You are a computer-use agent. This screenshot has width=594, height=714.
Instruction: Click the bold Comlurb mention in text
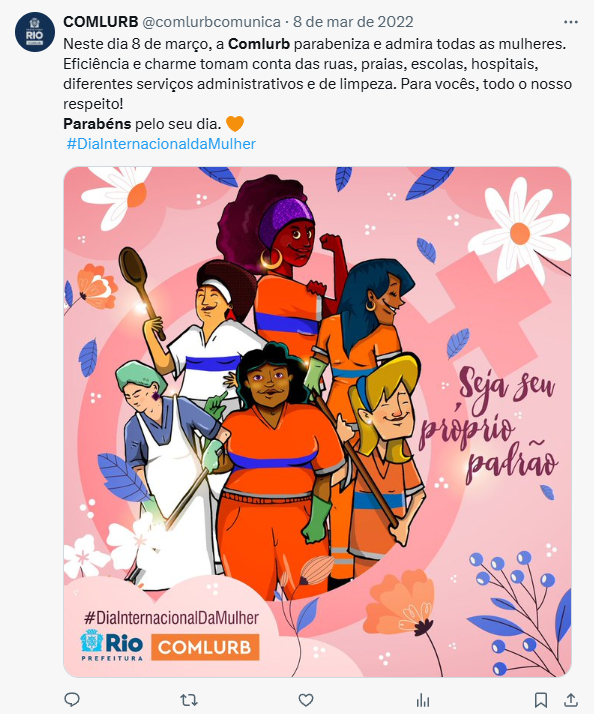click(259, 44)
